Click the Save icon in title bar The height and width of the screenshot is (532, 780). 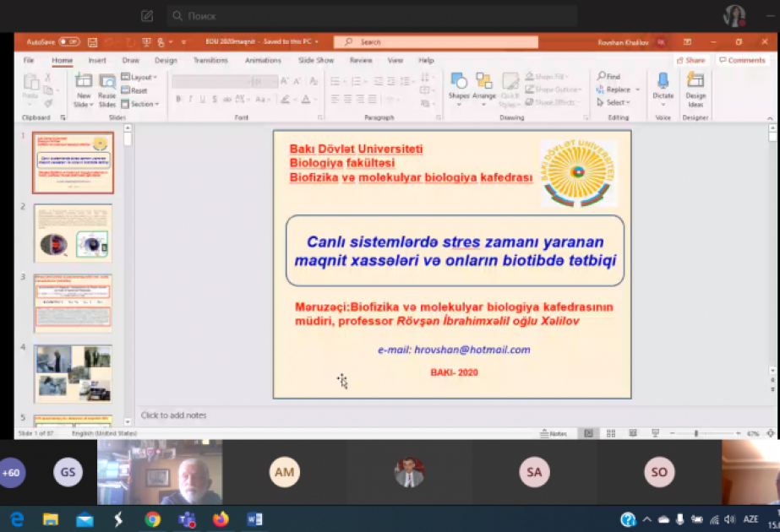tap(92, 42)
